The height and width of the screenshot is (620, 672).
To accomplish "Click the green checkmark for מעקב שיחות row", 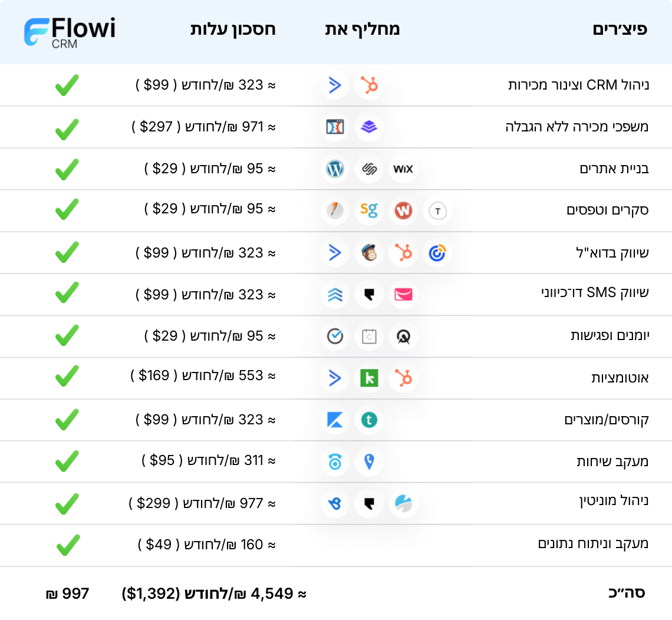I will [67, 461].
